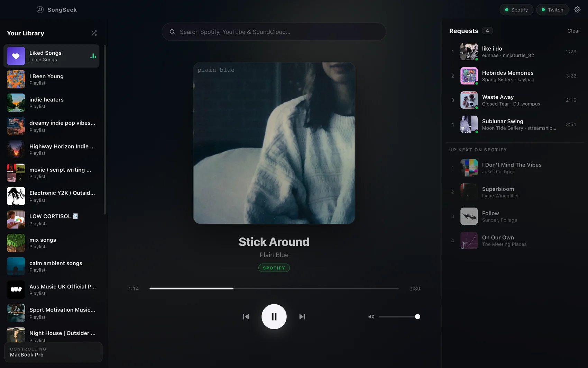Click the Closed Tear · DJ_wompus subtitle

tap(511, 104)
